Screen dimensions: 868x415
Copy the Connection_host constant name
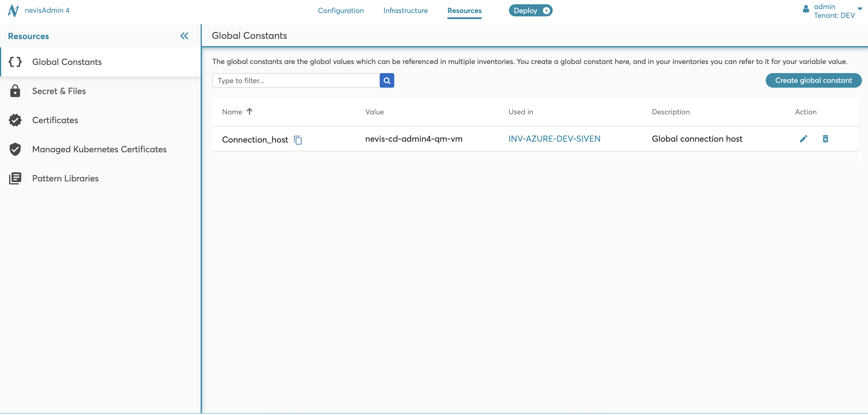tap(298, 140)
